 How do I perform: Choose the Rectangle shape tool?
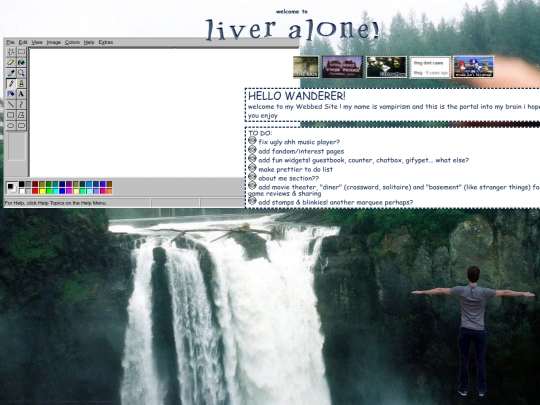pyautogui.click(x=11, y=115)
